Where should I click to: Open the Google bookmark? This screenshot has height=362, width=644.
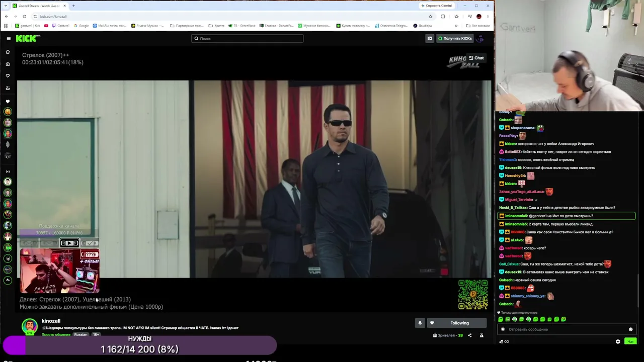[81, 26]
